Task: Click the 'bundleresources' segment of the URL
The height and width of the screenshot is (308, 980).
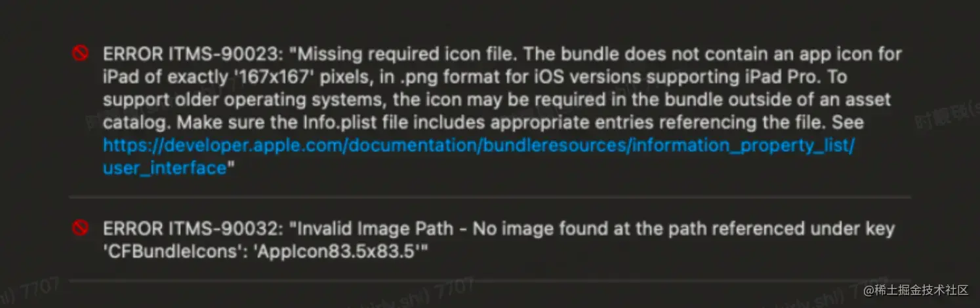Action: 556,145
